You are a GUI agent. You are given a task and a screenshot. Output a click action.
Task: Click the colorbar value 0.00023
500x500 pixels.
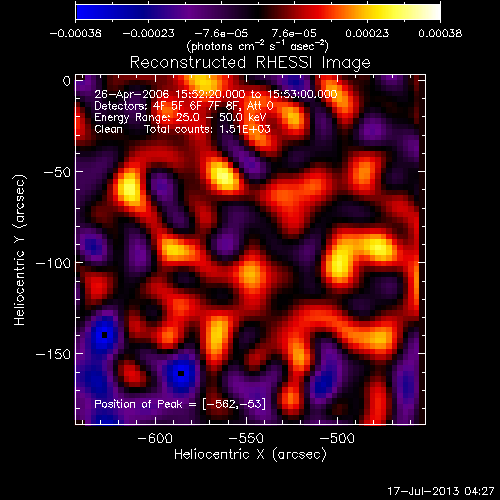coord(367,33)
